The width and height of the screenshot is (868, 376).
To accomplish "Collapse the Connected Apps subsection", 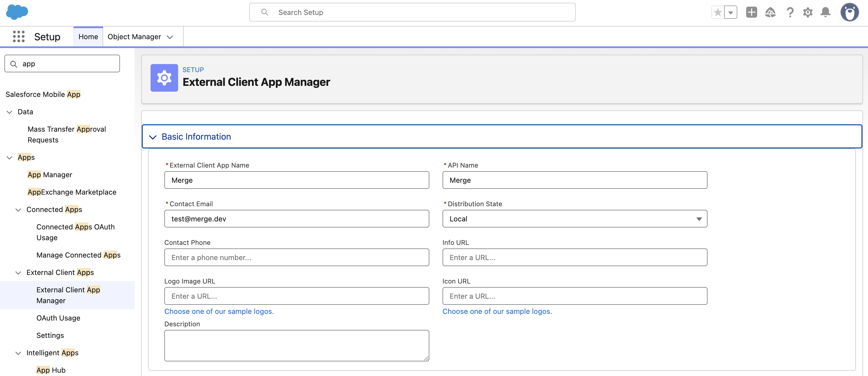I will [x=18, y=210].
